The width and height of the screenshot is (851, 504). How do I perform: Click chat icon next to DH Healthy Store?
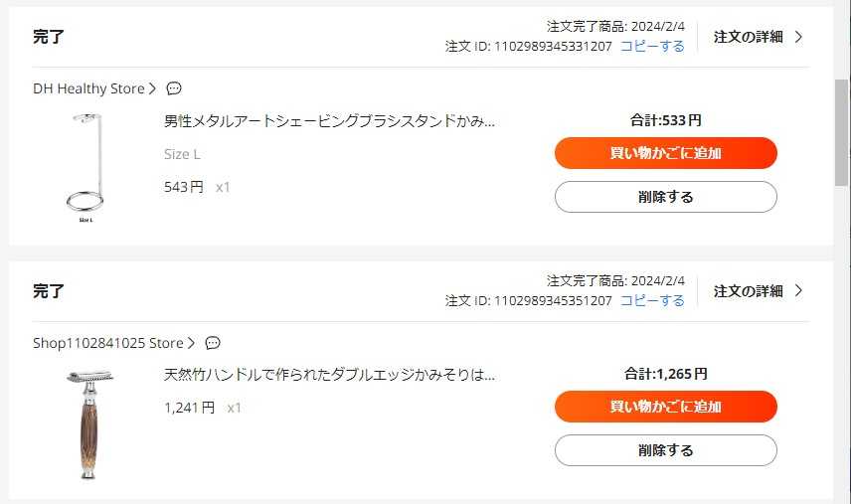174,88
